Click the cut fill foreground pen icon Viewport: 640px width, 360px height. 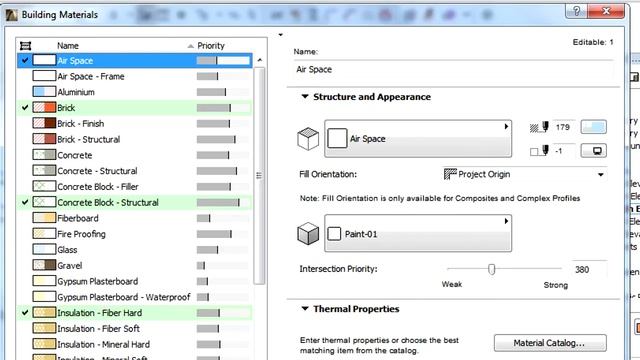pos(539,127)
